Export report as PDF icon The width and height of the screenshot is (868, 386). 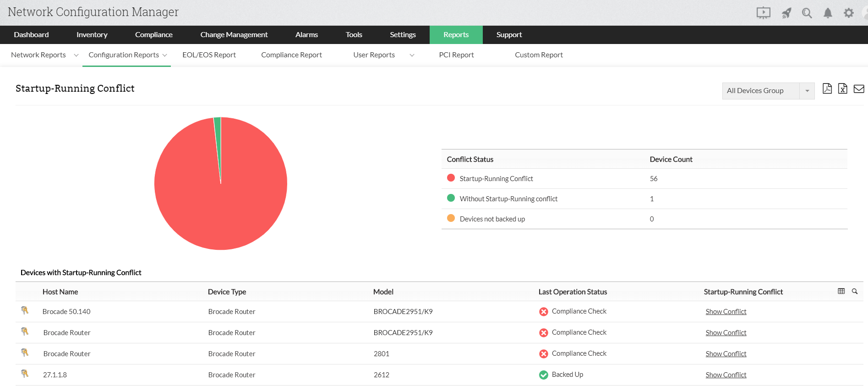pyautogui.click(x=827, y=89)
